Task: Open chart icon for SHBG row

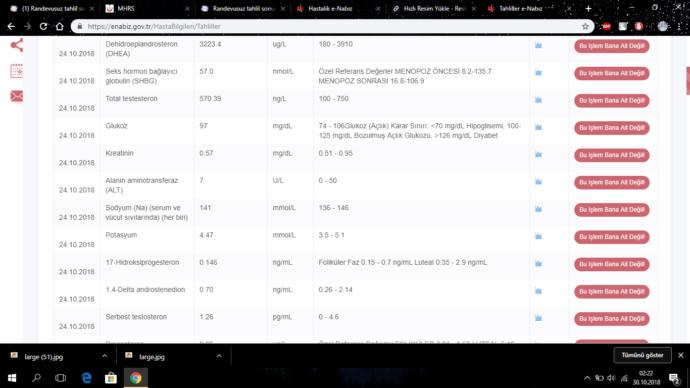Action: click(538, 73)
